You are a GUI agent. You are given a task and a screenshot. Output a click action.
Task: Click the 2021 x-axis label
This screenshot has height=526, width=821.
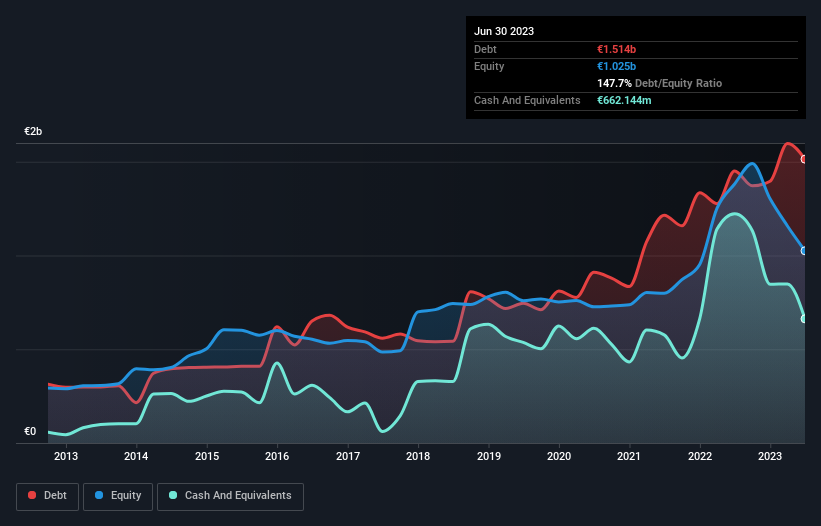(x=629, y=456)
